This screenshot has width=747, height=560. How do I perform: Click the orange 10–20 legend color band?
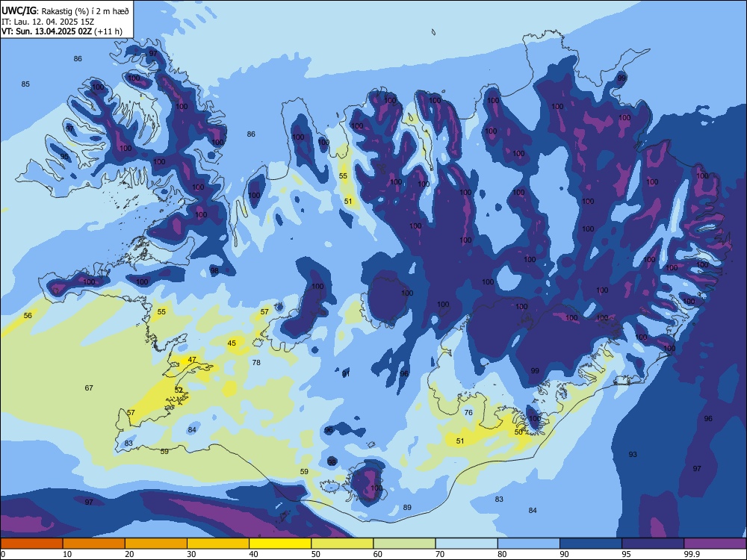(x=94, y=544)
